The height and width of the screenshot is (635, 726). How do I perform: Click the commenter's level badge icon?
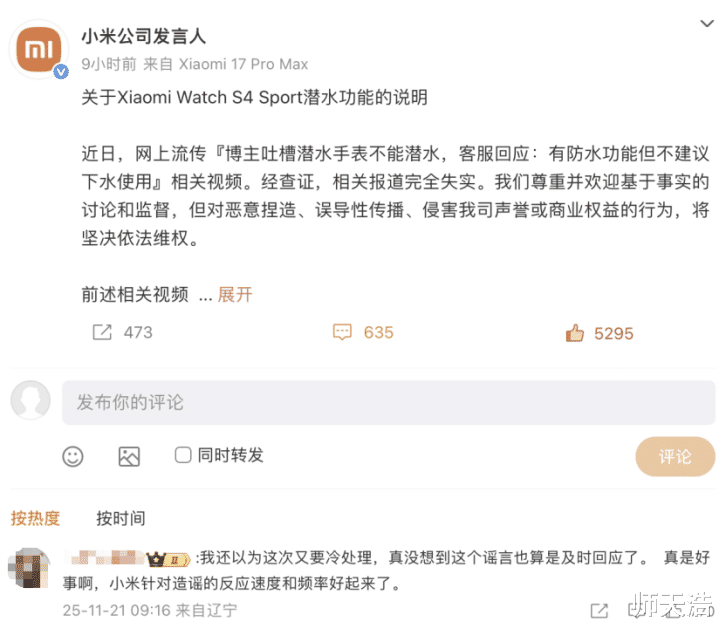click(167, 558)
